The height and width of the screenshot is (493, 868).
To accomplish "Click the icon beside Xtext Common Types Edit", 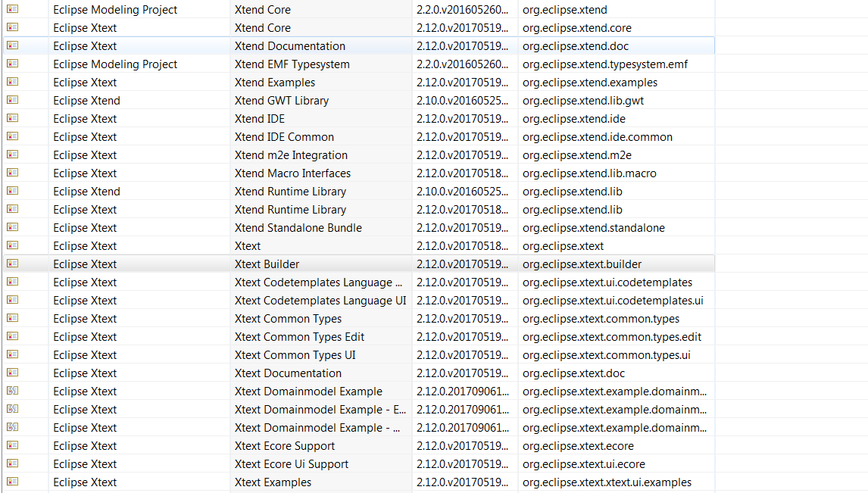I will point(12,336).
